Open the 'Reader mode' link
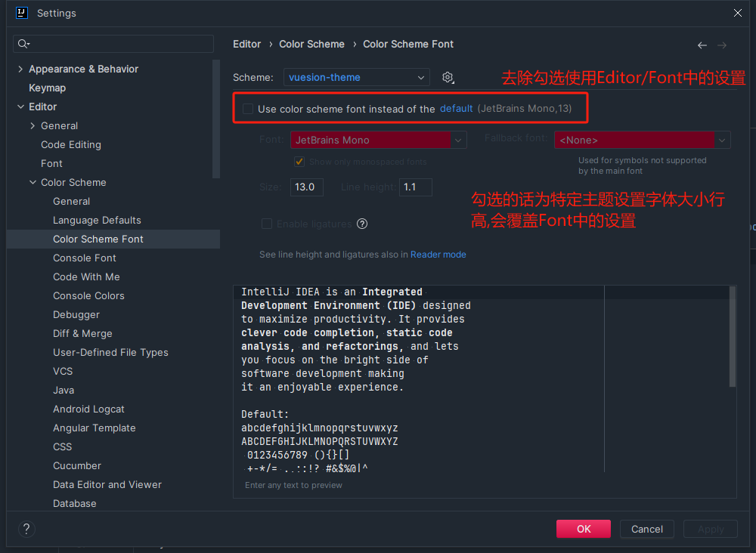The width and height of the screenshot is (756, 553). pos(438,255)
